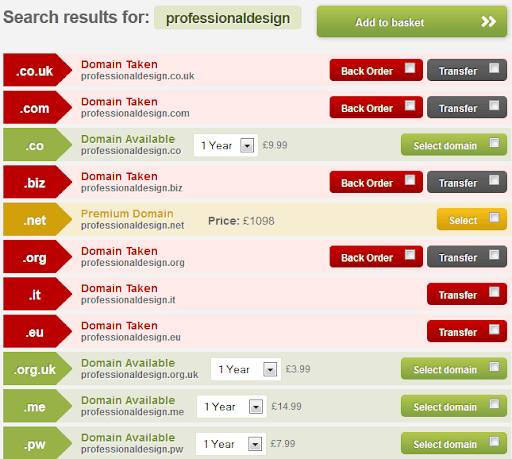Click Back Order button for the .com domain
Viewport: 512px width, 459px height.
(376, 107)
